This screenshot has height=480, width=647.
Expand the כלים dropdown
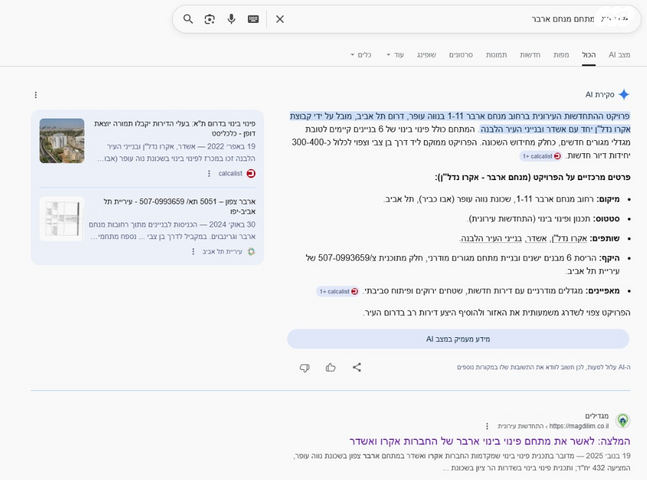pyautogui.click(x=361, y=54)
